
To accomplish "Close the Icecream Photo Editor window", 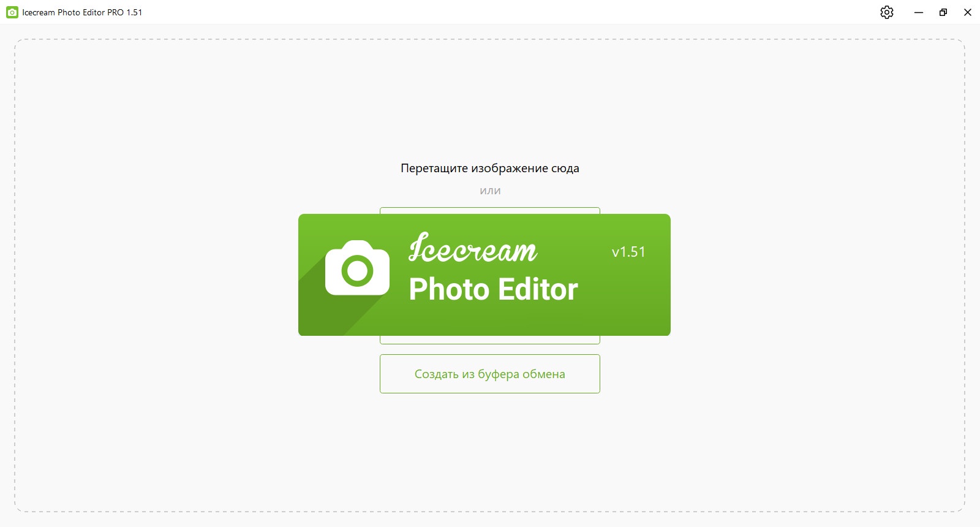I will (968, 12).
